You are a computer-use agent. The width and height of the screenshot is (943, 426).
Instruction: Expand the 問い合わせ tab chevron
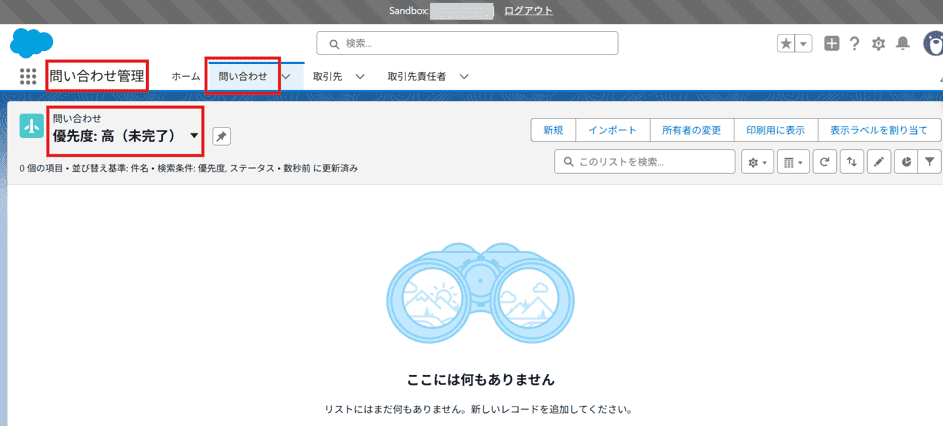tap(286, 77)
